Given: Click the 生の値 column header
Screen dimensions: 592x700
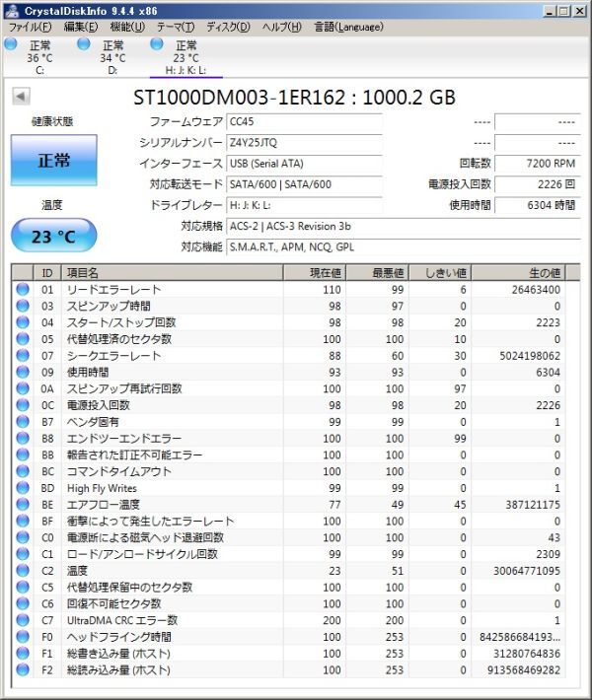Looking at the screenshot, I should click(x=518, y=273).
